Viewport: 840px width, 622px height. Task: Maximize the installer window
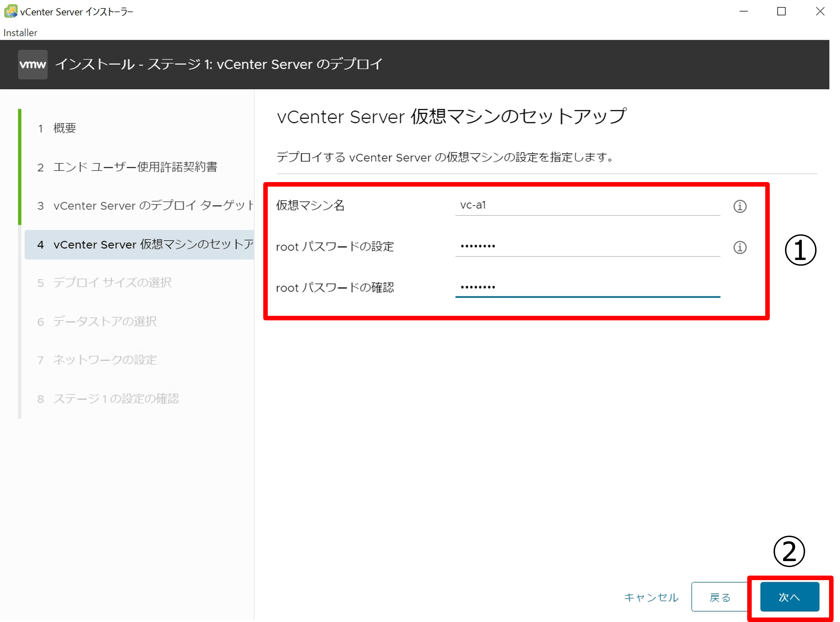tap(781, 11)
